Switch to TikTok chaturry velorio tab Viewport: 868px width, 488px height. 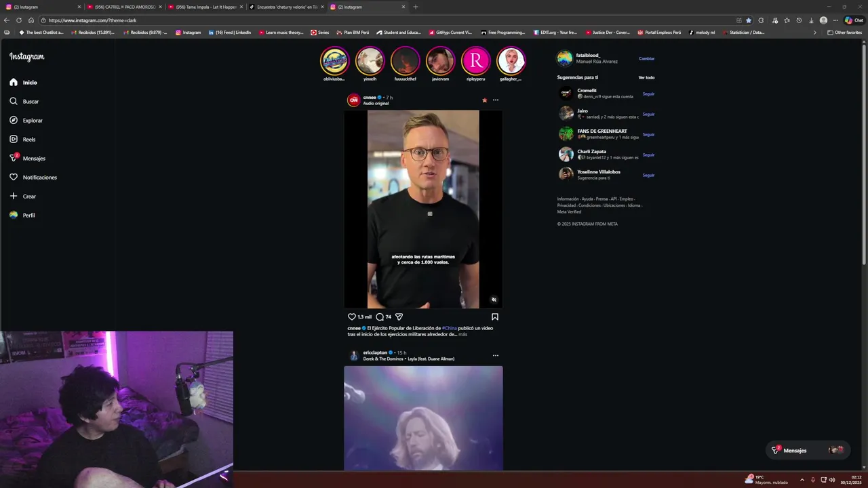285,7
